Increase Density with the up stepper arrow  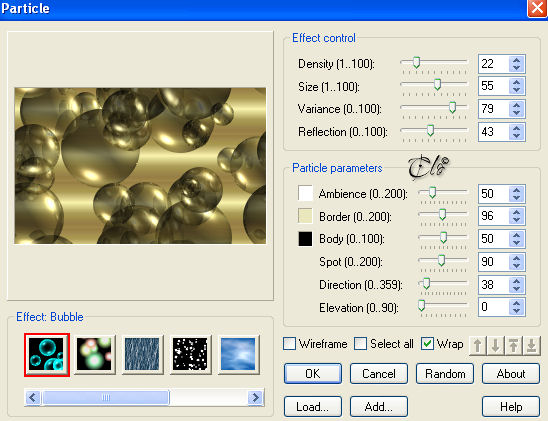click(x=516, y=60)
